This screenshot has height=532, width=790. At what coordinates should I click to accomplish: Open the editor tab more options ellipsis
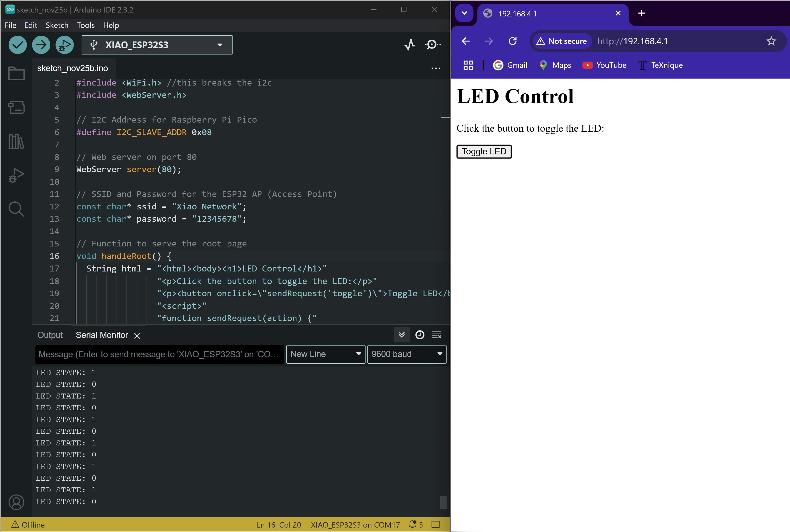(x=435, y=68)
